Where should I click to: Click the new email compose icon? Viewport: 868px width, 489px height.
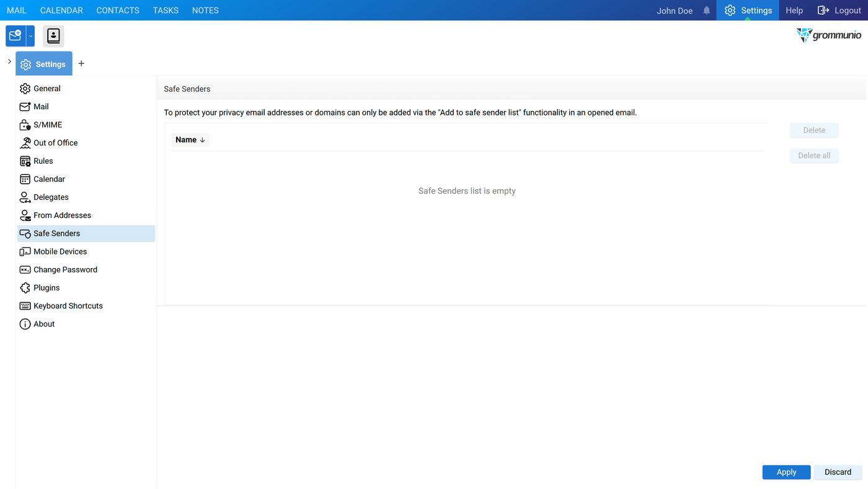[x=15, y=36]
